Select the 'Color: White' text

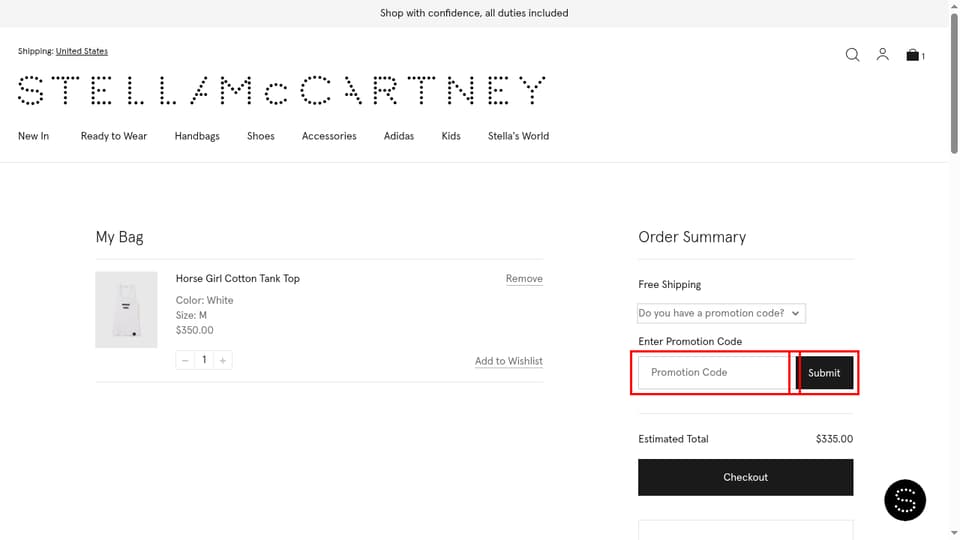coord(204,301)
